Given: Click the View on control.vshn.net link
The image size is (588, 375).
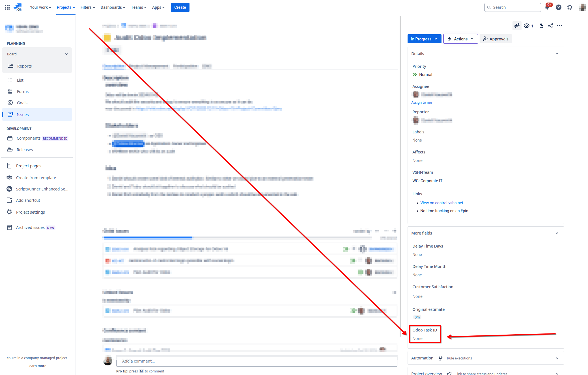Looking at the screenshot, I should tap(442, 203).
